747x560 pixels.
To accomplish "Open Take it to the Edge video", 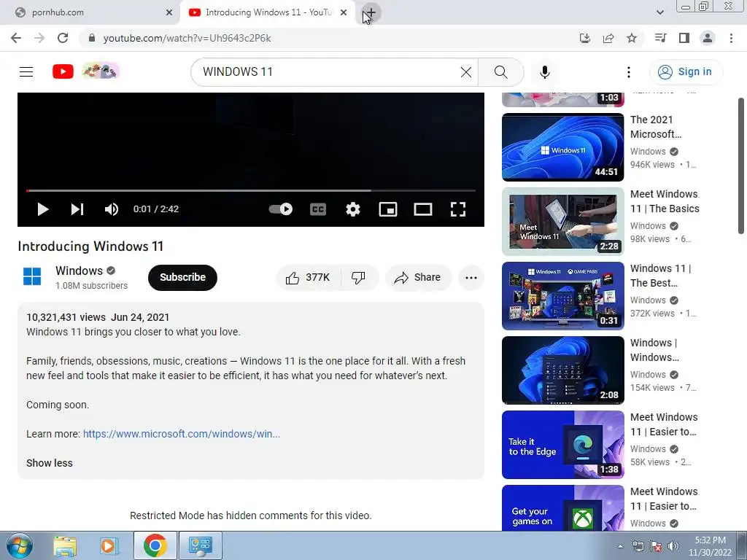I will [562, 444].
